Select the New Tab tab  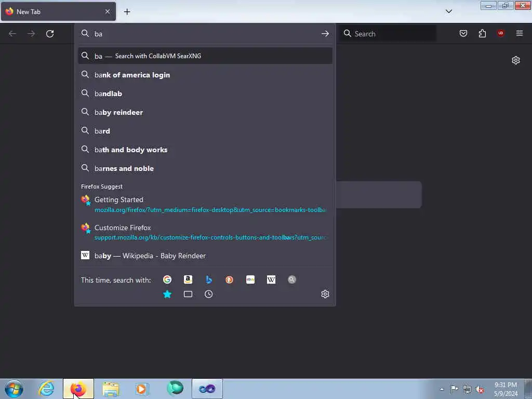coord(58,11)
